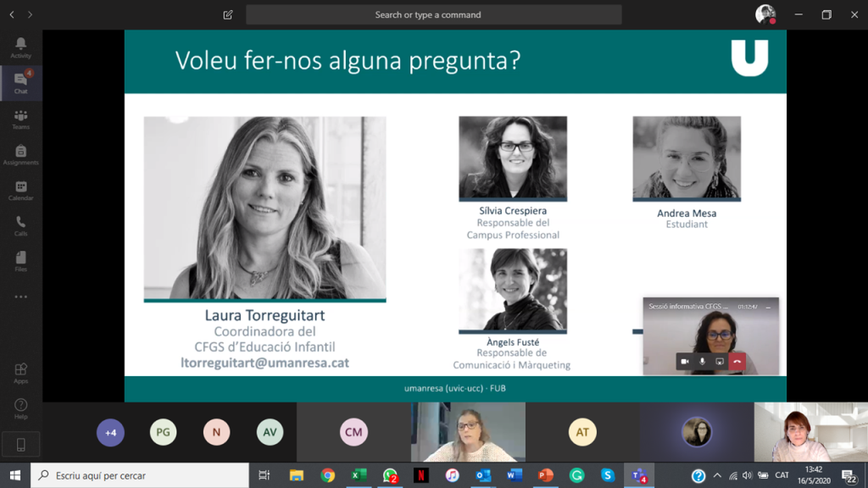
Task: Open the Calls section
Action: (x=20, y=226)
